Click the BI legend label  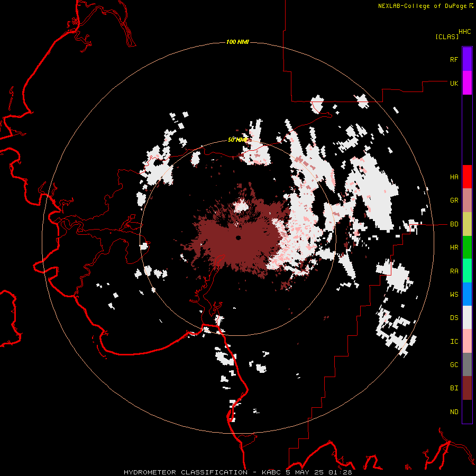pos(454,388)
